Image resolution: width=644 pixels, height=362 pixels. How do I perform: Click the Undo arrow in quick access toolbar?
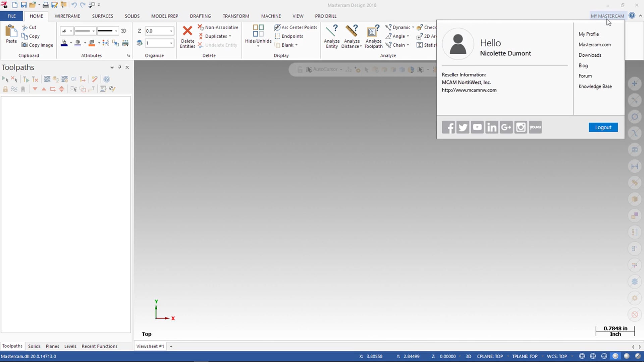pos(74,5)
